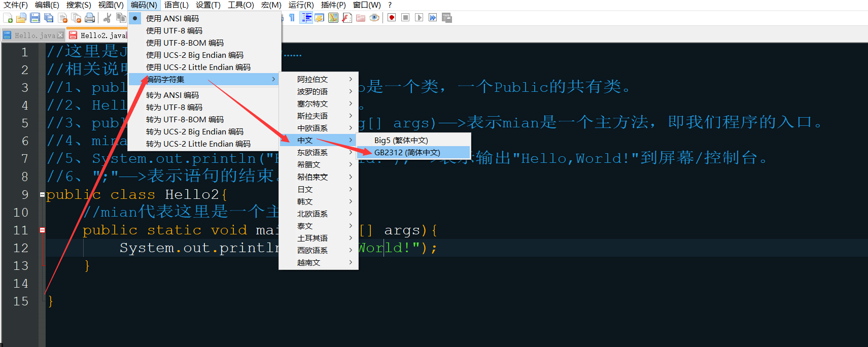
Task: Select 使用 UTF-8 编码 encoding
Action: 204,30
